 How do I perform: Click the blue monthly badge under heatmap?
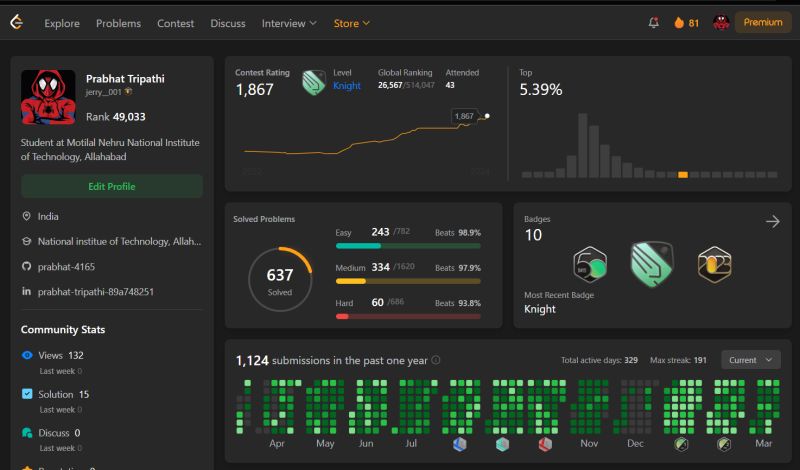(x=459, y=444)
